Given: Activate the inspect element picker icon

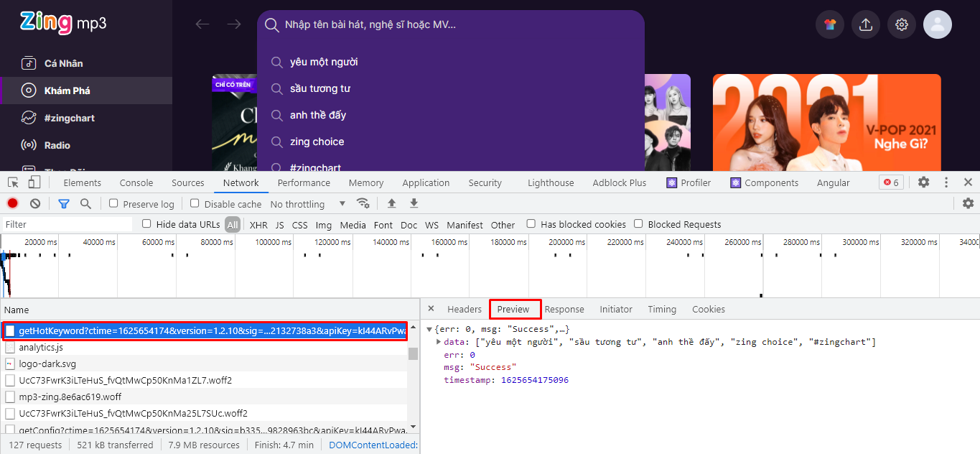Looking at the screenshot, I should 14,182.
